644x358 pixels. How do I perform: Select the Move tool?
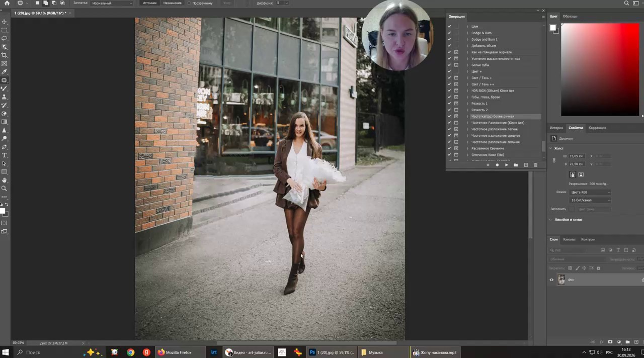tap(5, 22)
